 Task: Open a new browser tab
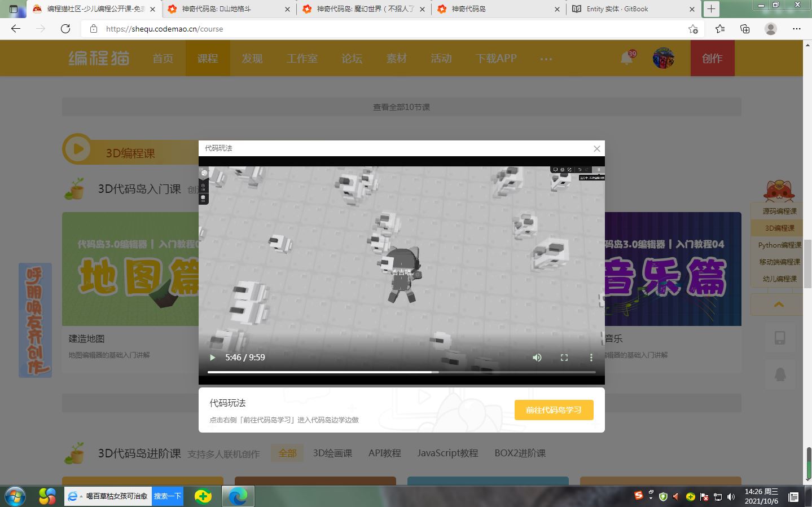tap(711, 9)
